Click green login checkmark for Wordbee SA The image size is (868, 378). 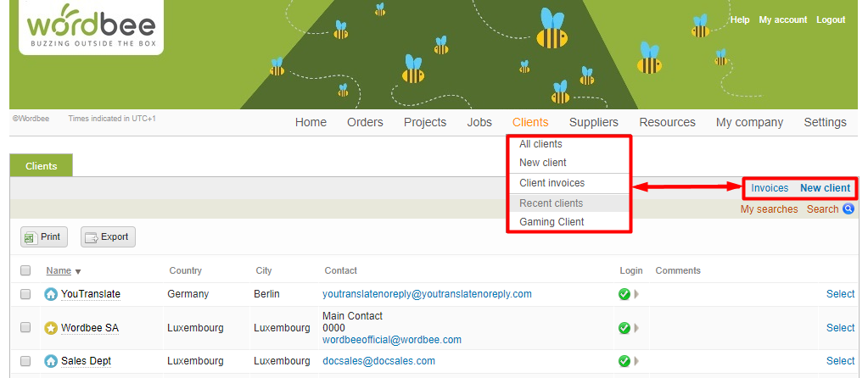tap(624, 328)
